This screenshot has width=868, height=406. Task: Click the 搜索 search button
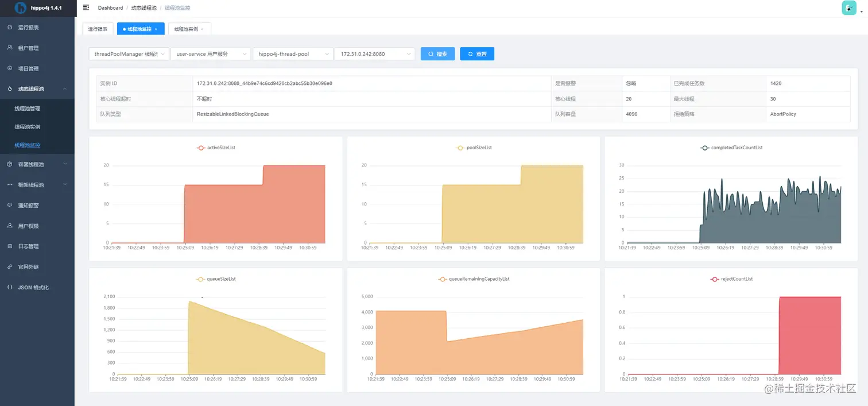437,54
